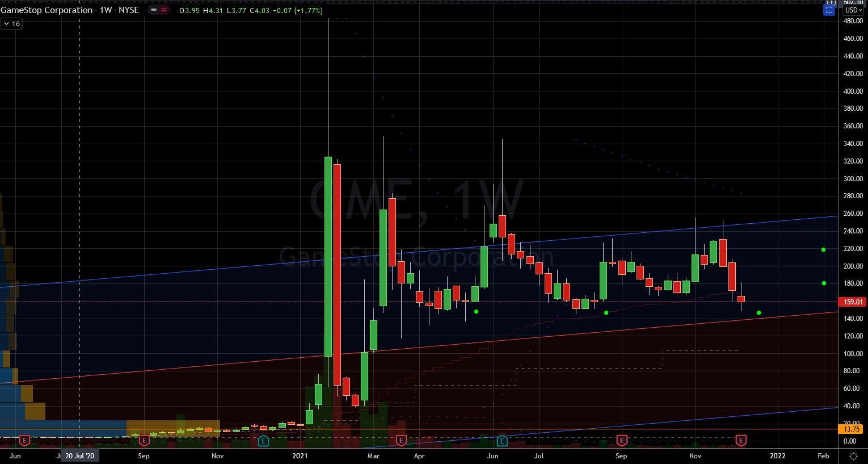Click the Mar label on the time axis

[373, 456]
